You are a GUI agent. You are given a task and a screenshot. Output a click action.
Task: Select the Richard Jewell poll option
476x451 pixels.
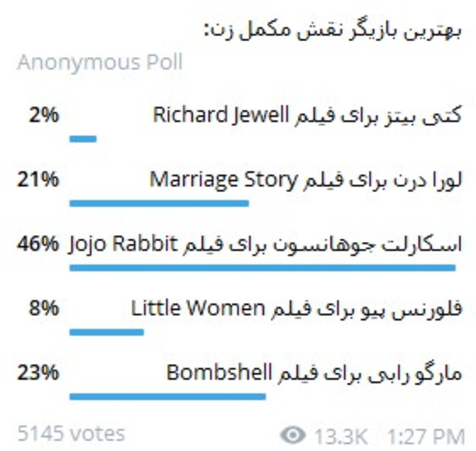pos(307,115)
